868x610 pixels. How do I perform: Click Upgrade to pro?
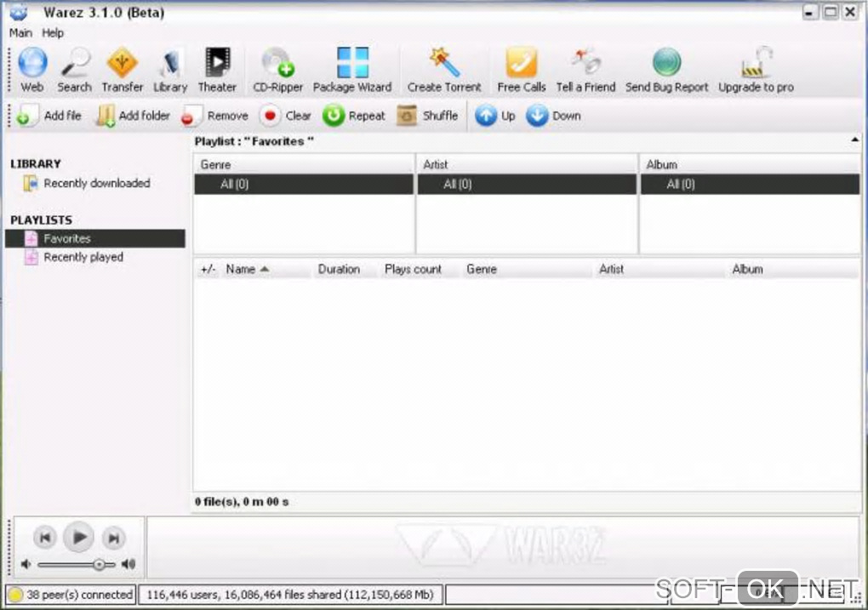coord(756,71)
